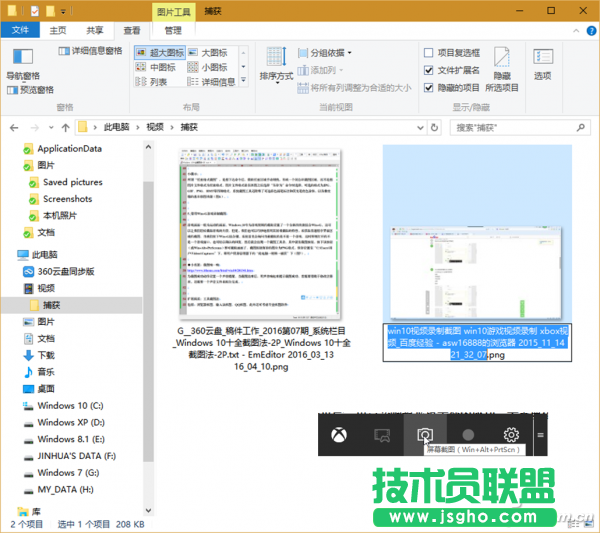The height and width of the screenshot is (533, 600).
Task: Uncheck the 文件扩展名 checkbox
Action: [429, 70]
